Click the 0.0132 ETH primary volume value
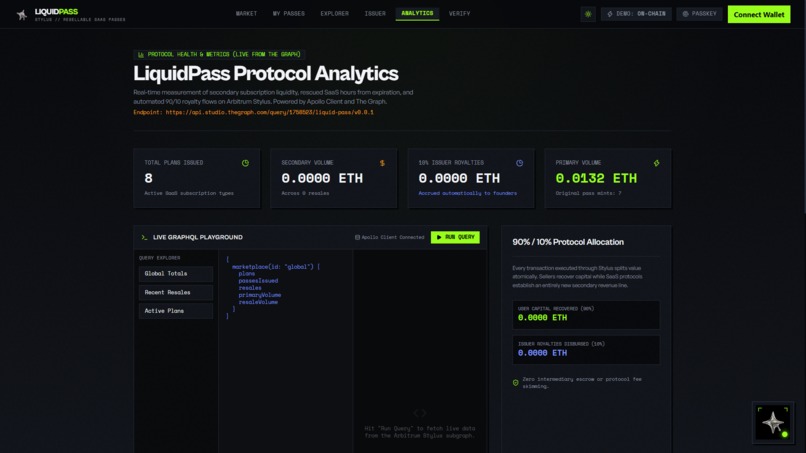806x453 pixels. tap(596, 178)
